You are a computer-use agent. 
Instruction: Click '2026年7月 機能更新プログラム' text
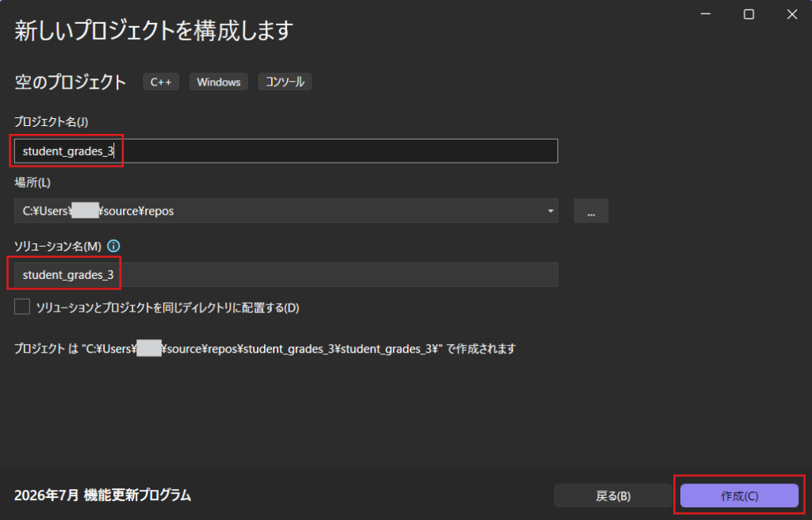point(102,495)
